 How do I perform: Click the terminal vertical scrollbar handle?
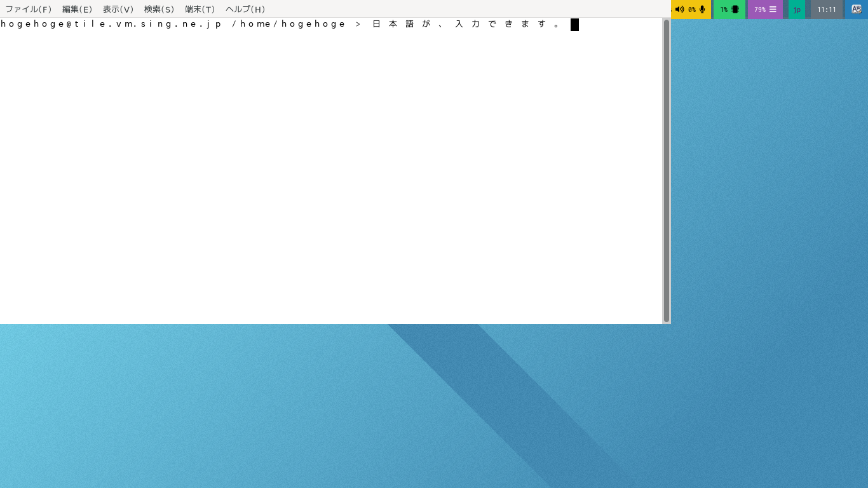click(x=667, y=171)
